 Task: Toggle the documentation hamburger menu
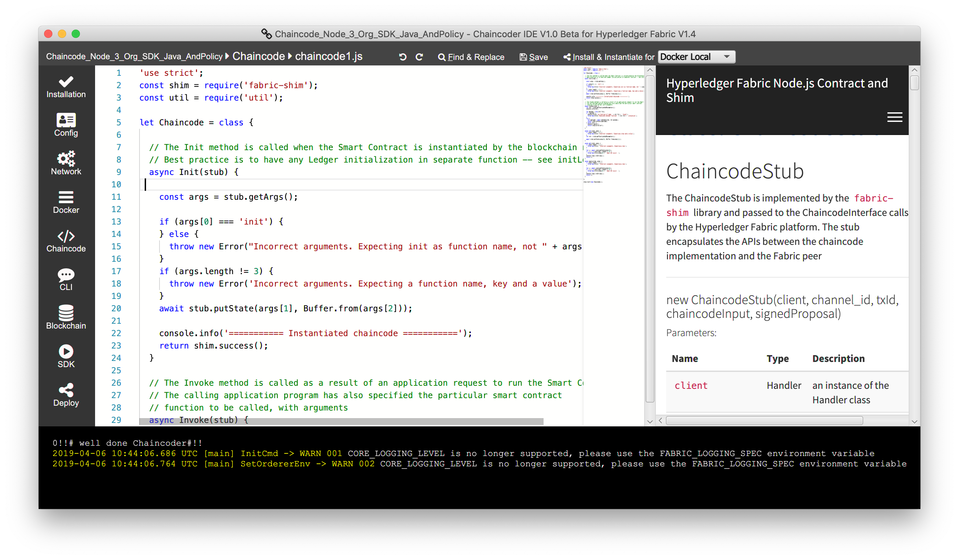point(894,117)
